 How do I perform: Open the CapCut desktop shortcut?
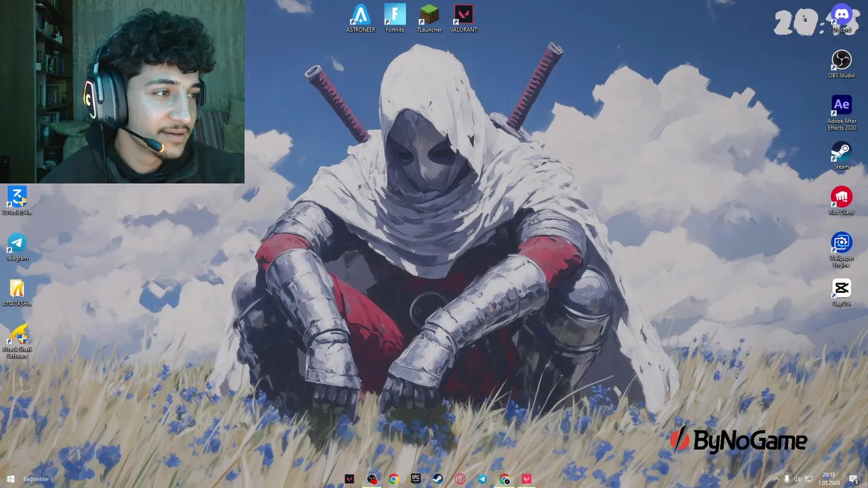(842, 292)
